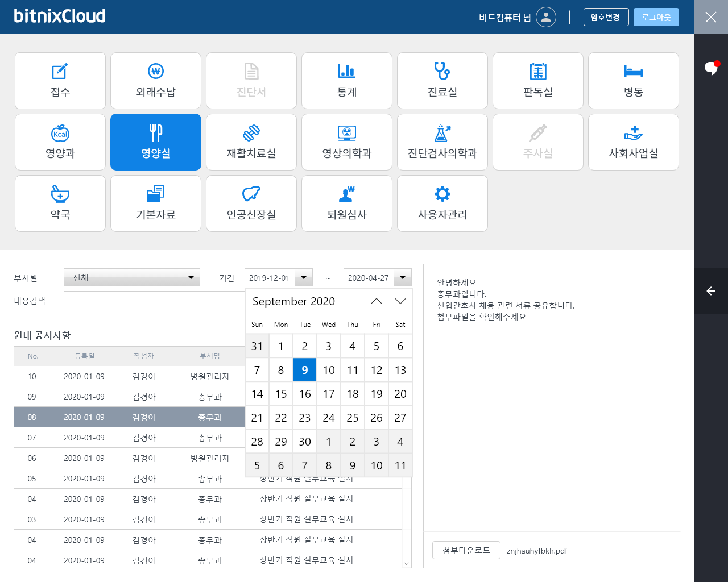Click the 로그아웃 logout button
This screenshot has width=728, height=582.
pos(656,17)
